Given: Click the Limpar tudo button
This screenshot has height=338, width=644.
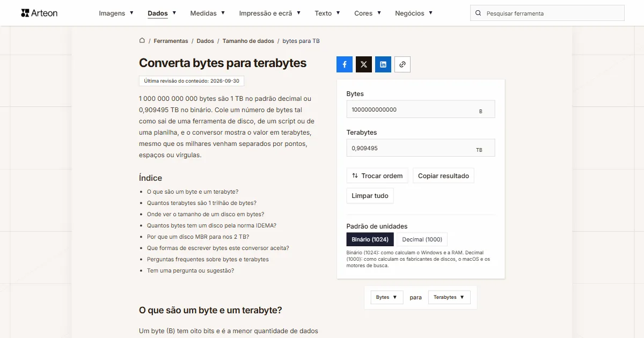Looking at the screenshot, I should [x=370, y=196].
